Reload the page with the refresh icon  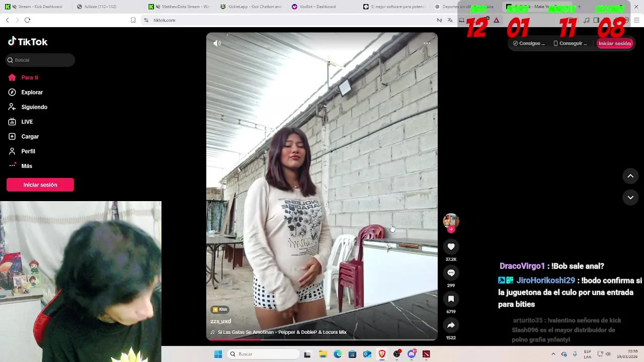pos(27,20)
